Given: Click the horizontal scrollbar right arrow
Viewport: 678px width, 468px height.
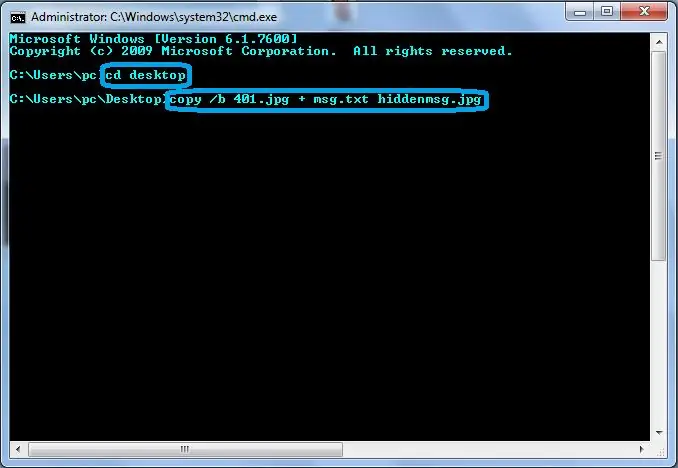Looking at the screenshot, I should pyautogui.click(x=642, y=449).
